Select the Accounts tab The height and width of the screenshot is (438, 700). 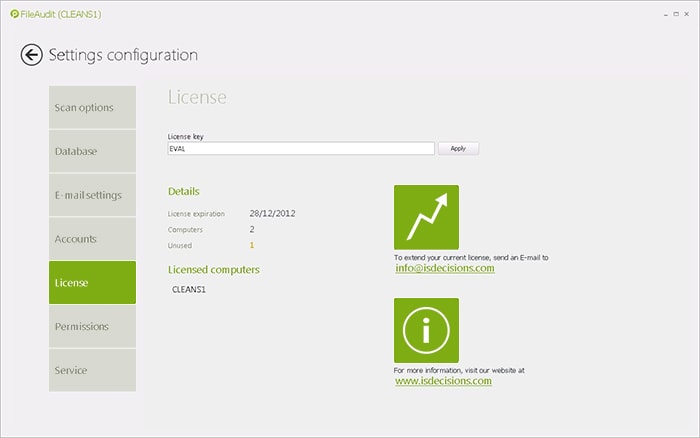pos(92,239)
